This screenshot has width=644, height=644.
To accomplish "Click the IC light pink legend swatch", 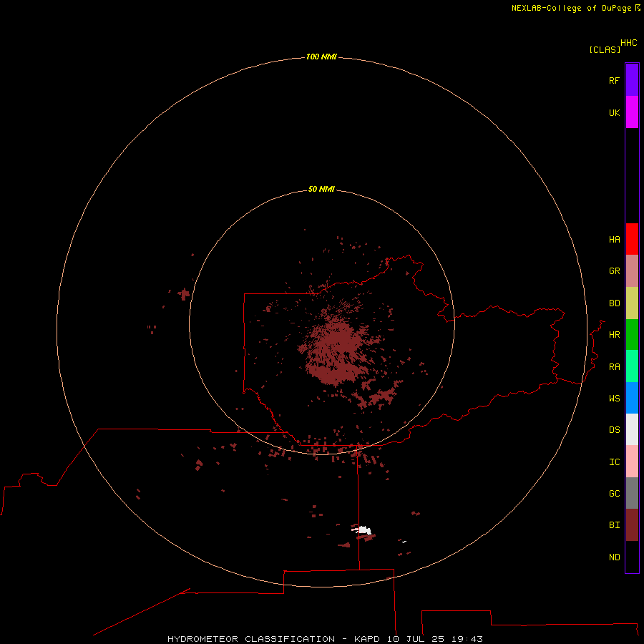I will click(632, 462).
